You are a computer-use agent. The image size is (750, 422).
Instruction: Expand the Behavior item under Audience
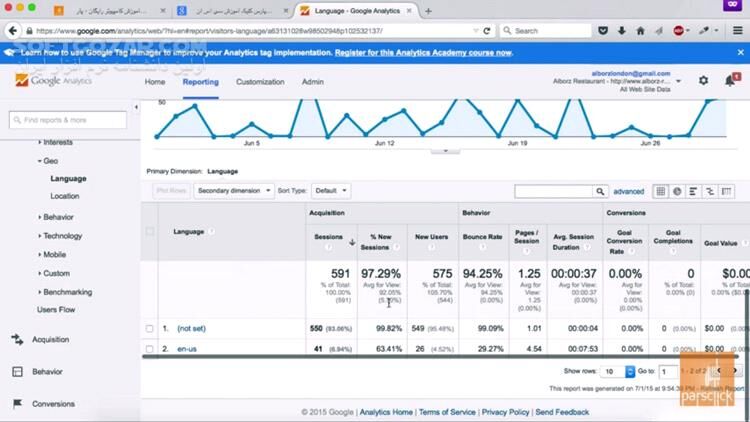(x=57, y=216)
